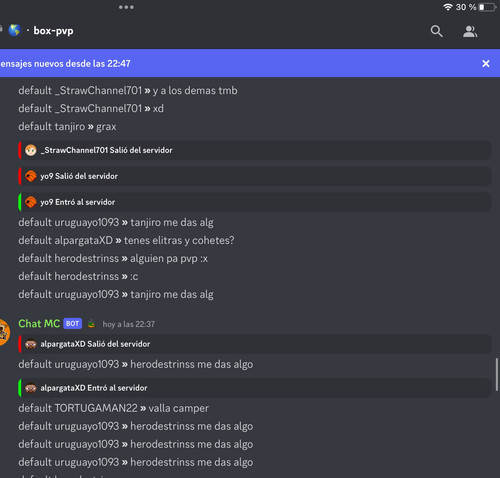This screenshot has height=478, width=500.
Task: Select message 'tenes elitras y cohetes?'
Action: pos(126,240)
